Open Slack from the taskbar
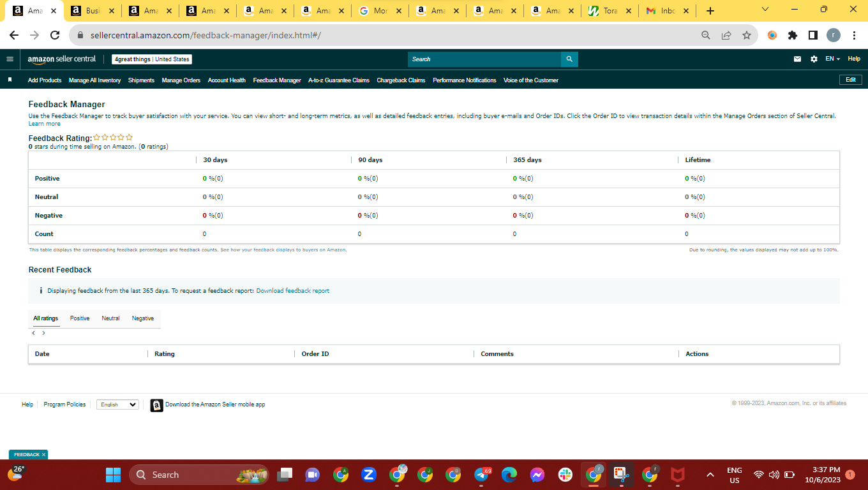 tap(565, 475)
